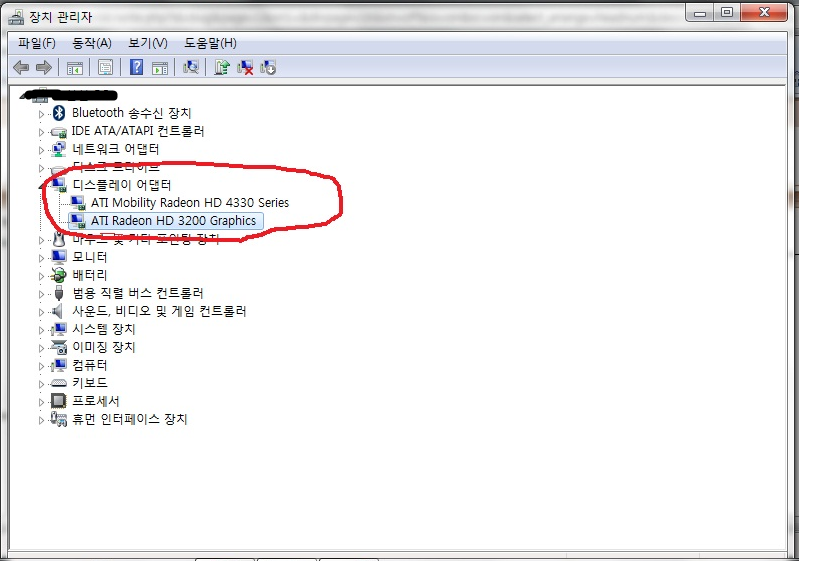Viewport: 819px width, 561px height.
Task: Click the blue Help question mark icon
Action: point(136,67)
